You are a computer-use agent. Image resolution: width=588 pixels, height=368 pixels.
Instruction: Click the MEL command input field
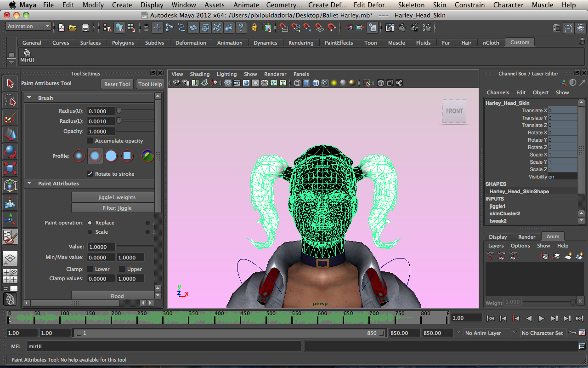point(164,346)
